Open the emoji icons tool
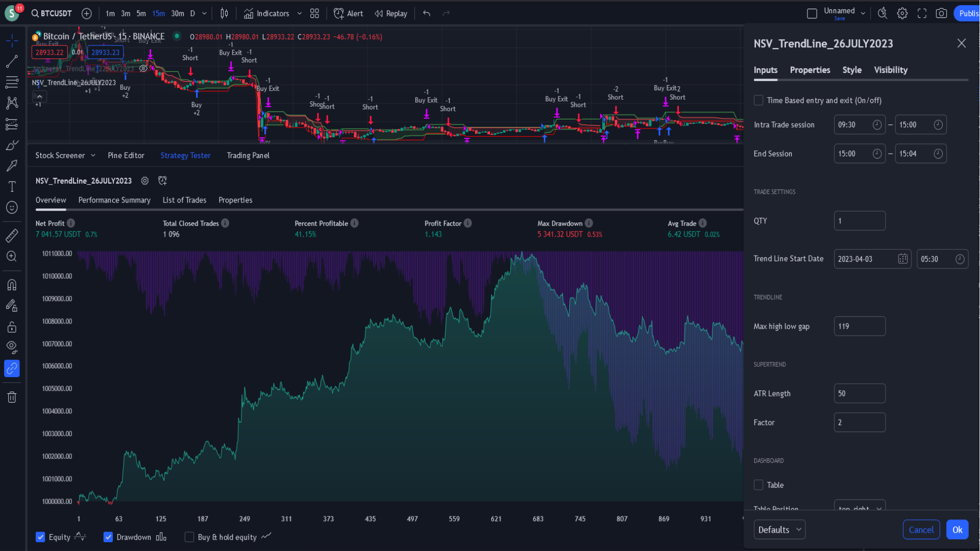Viewport: 980px width, 551px height. click(12, 208)
